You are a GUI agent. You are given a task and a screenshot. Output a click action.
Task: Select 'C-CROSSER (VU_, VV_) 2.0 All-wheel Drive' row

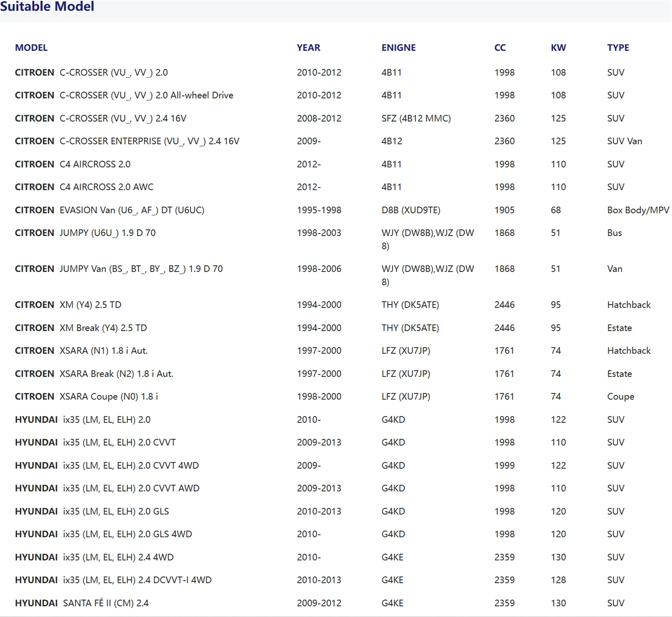[336, 95]
